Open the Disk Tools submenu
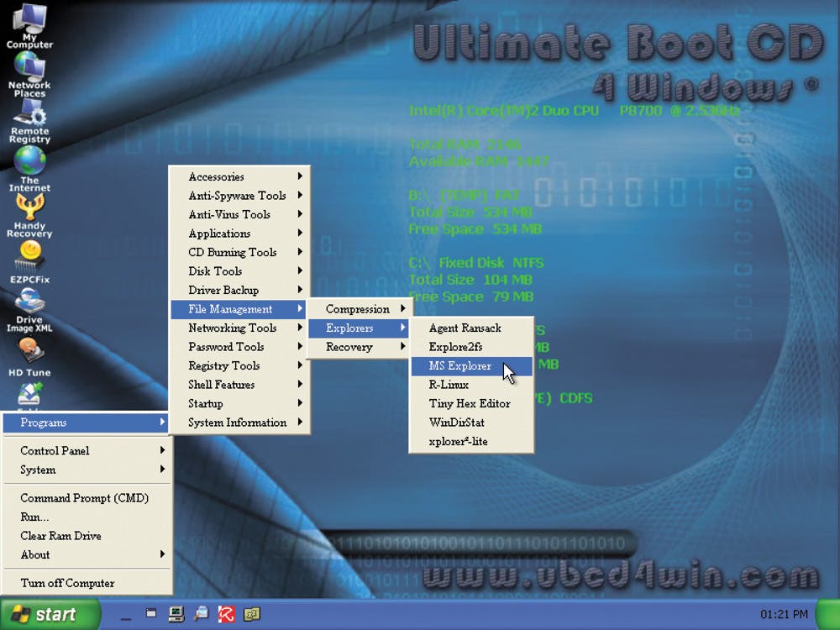The height and width of the screenshot is (630, 840). coord(239,271)
